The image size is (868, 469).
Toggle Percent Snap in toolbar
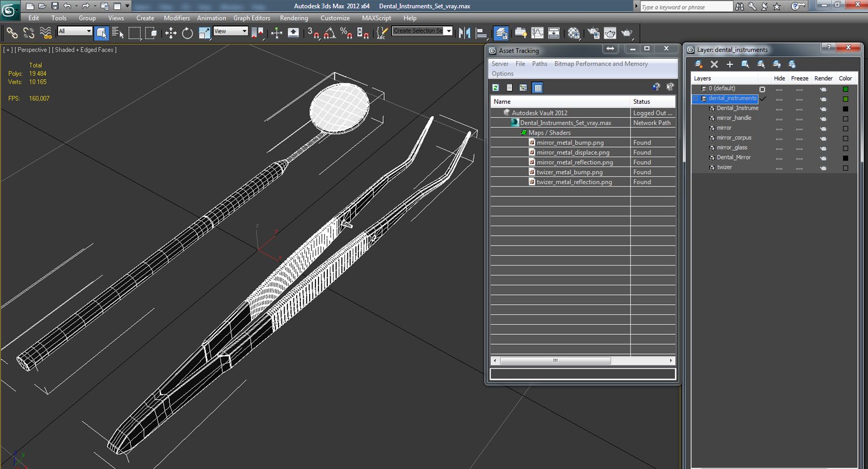click(x=346, y=33)
